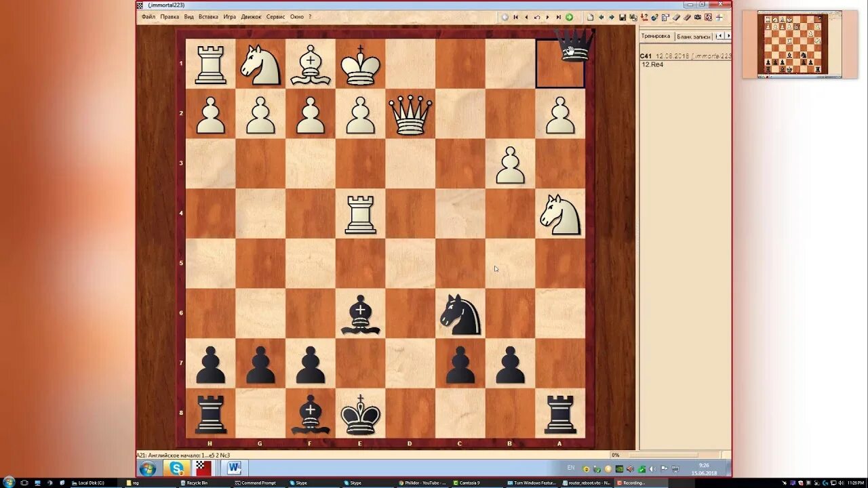Select the white bishop on f1
Viewport: 868px width, 488px height.
coord(311,64)
